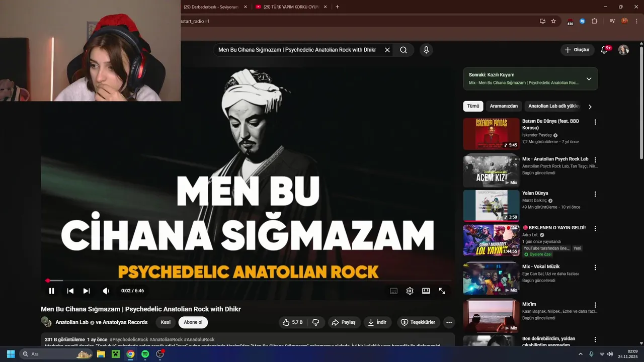The image size is (644, 362).
Task: Open Chrome extensions puzzle menu
Action: pyautogui.click(x=595, y=21)
